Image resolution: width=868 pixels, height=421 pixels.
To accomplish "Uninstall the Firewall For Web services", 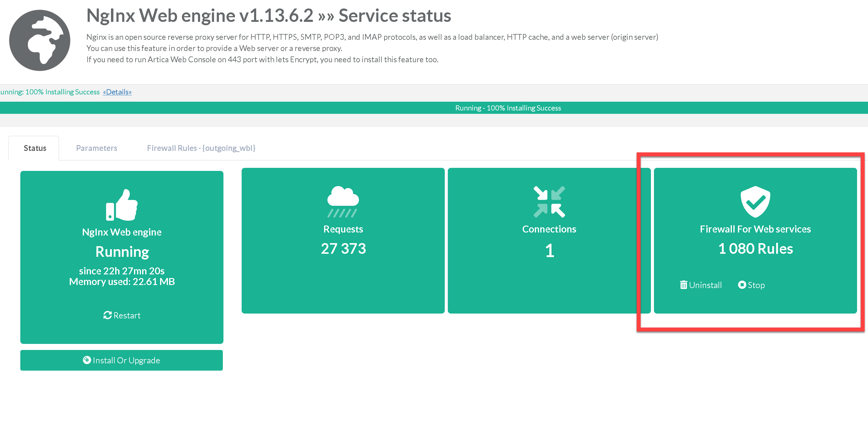I will 705,285.
